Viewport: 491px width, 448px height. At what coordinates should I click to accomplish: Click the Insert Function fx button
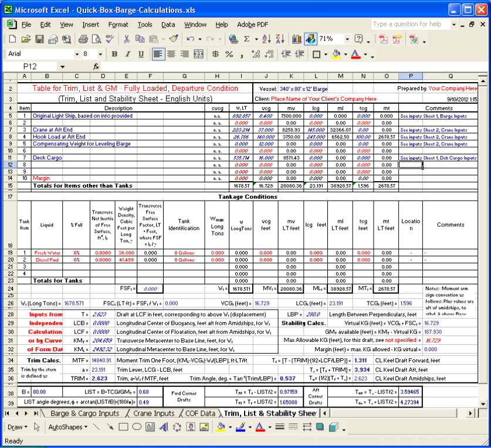96,67
